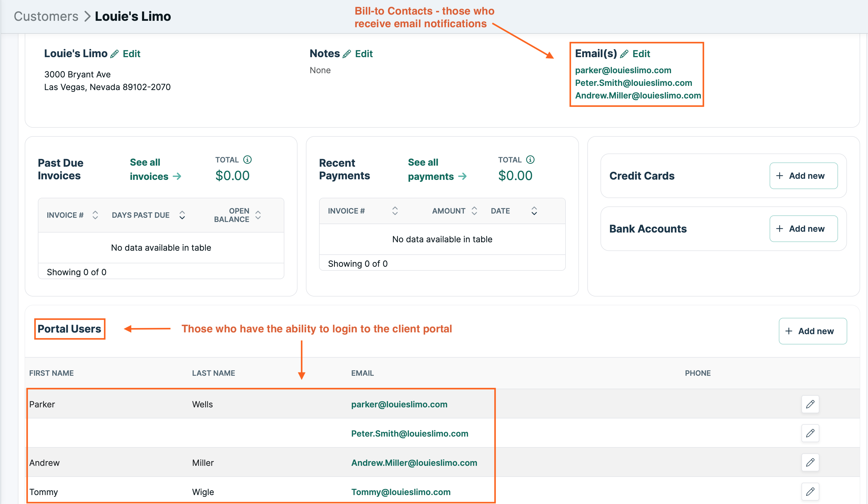Image resolution: width=868 pixels, height=504 pixels.
Task: Navigate back via Customers breadcrumb
Action: click(46, 16)
